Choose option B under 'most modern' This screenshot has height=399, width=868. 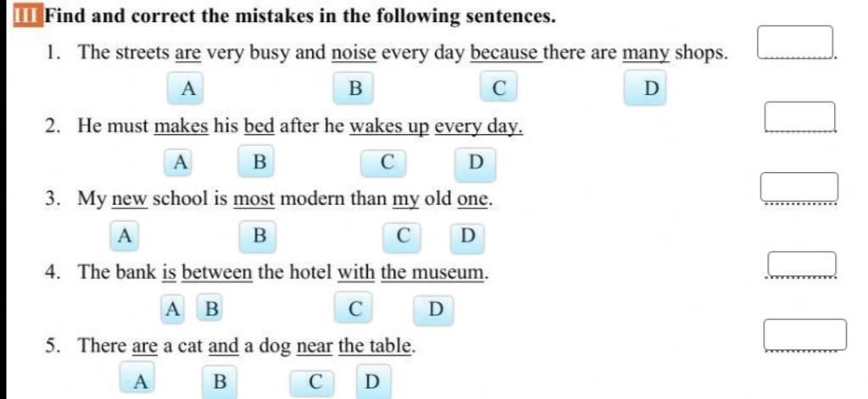click(x=259, y=235)
